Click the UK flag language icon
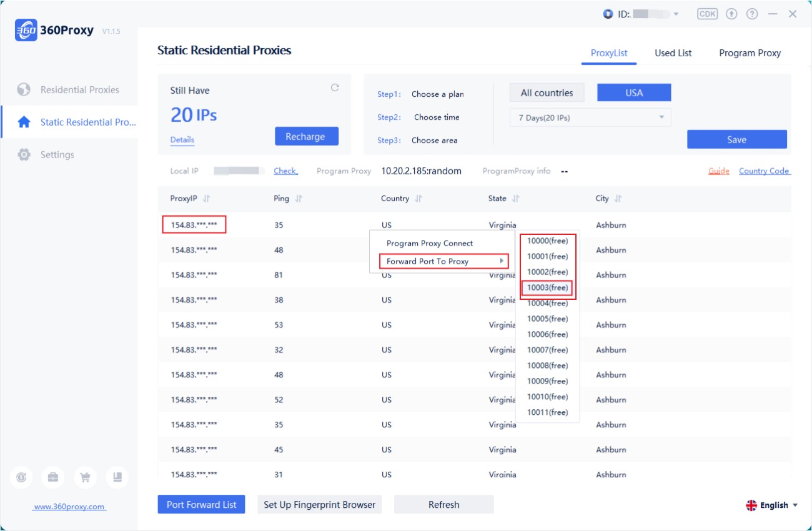The image size is (812, 531). pos(751,505)
